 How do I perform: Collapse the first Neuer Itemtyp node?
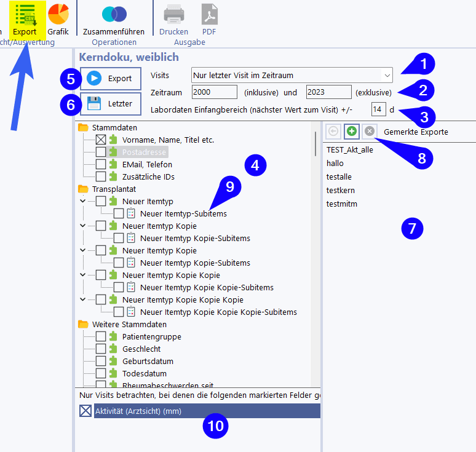coord(83,201)
